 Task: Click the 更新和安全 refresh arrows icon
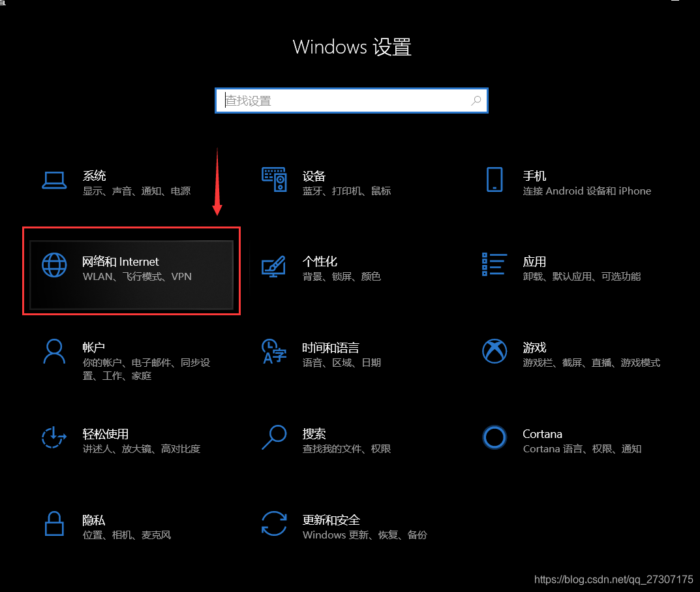tap(274, 523)
